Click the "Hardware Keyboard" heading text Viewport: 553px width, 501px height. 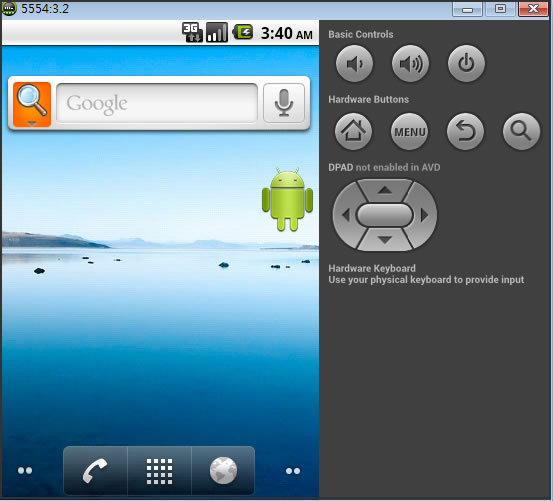pyautogui.click(x=372, y=268)
